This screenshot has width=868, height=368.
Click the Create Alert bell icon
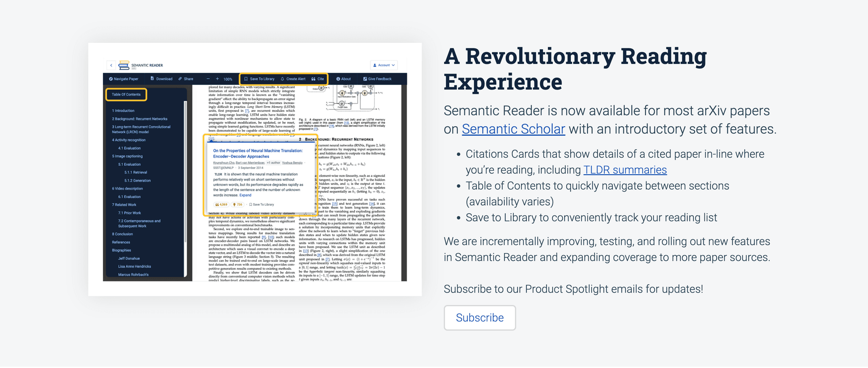tap(282, 79)
